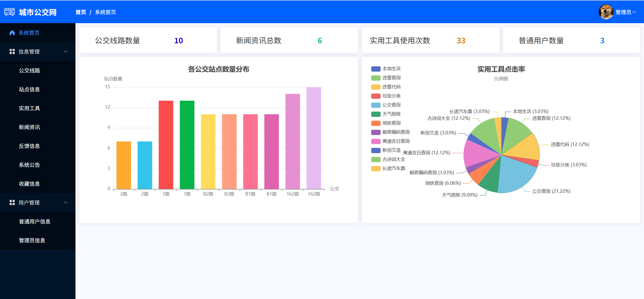Go to 站点信息 in sidebar
The height and width of the screenshot is (299, 644).
click(x=29, y=89)
